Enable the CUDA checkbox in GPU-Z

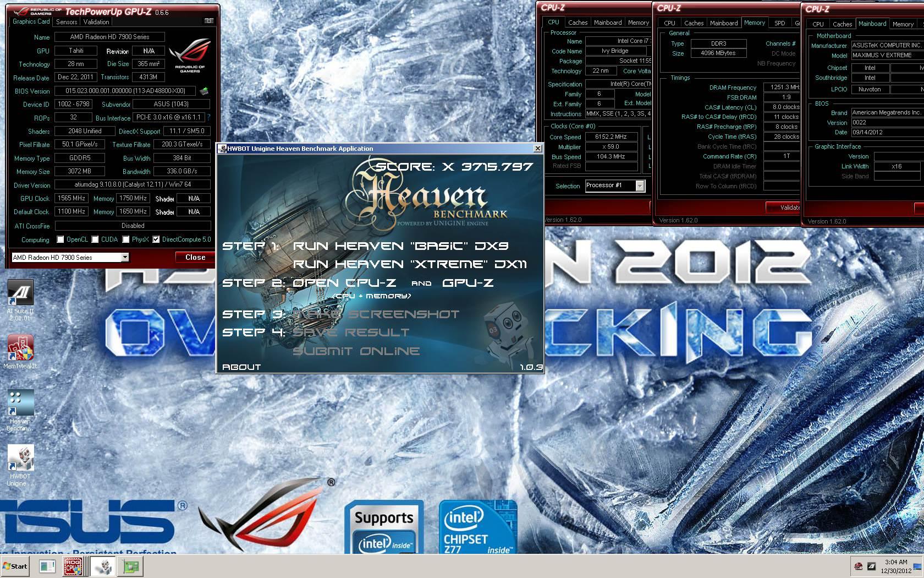(95, 239)
